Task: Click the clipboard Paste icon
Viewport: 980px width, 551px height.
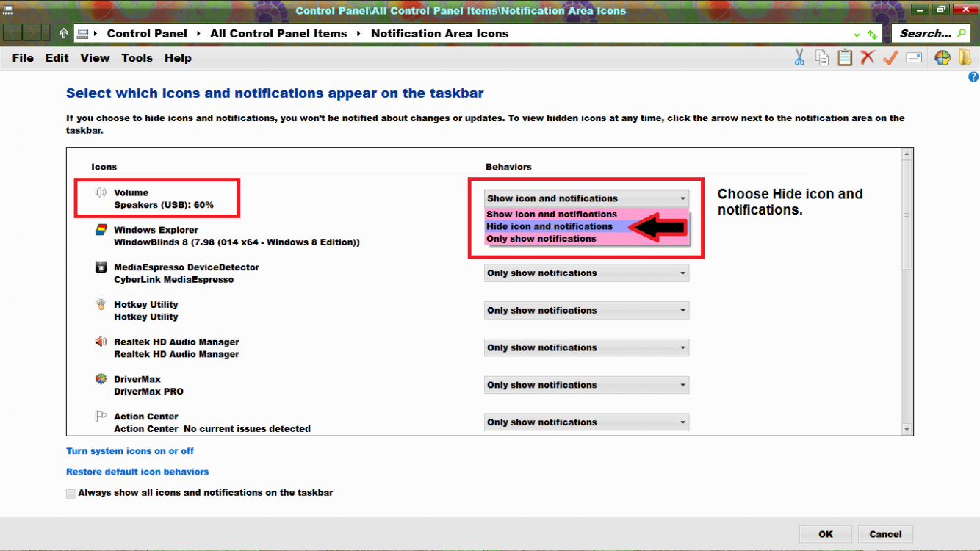Action: pos(845,57)
